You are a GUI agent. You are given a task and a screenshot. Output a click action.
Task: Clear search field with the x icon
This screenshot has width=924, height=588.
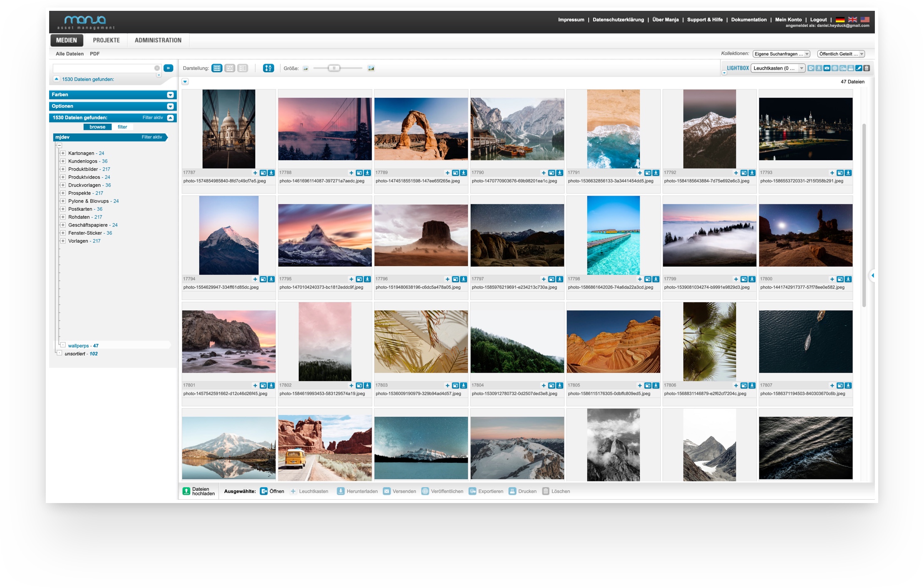pyautogui.click(x=157, y=68)
